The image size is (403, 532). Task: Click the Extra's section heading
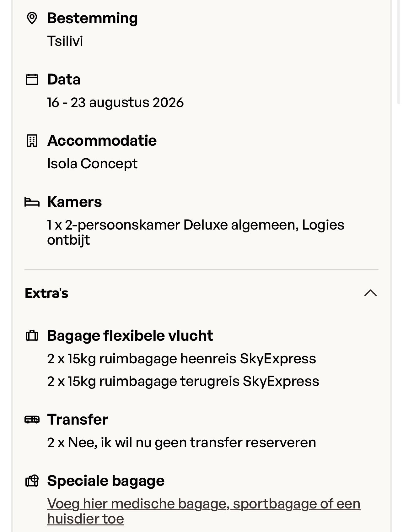pyautogui.click(x=46, y=293)
